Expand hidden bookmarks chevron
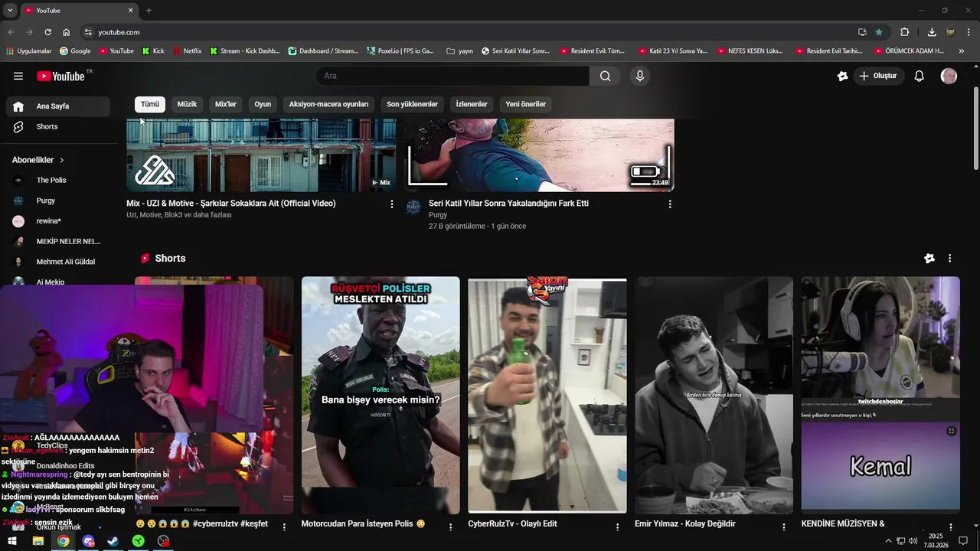The height and width of the screenshot is (551, 980). tap(962, 51)
